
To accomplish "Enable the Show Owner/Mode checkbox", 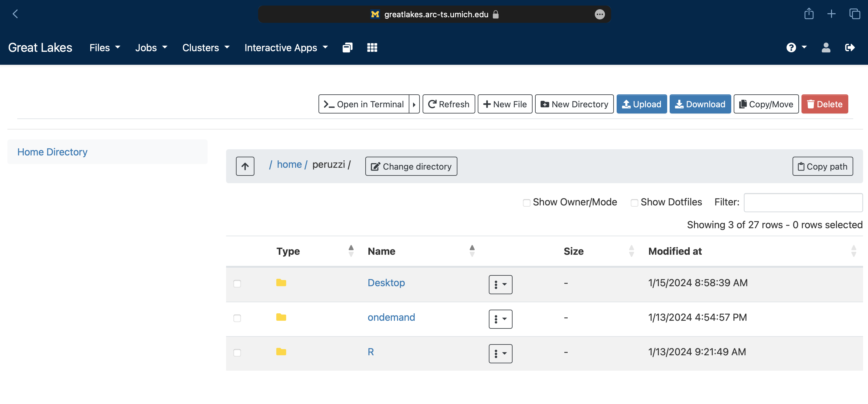I will pyautogui.click(x=526, y=203).
